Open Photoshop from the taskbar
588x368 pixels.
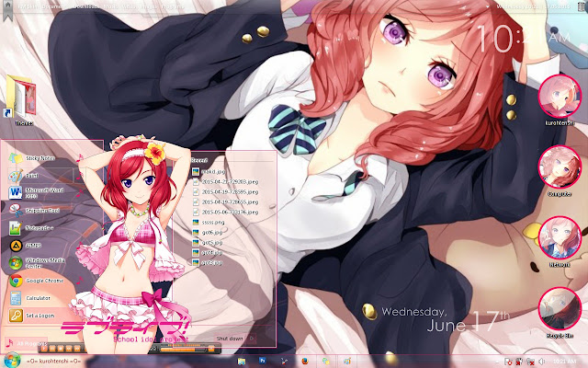pyautogui.click(x=263, y=361)
